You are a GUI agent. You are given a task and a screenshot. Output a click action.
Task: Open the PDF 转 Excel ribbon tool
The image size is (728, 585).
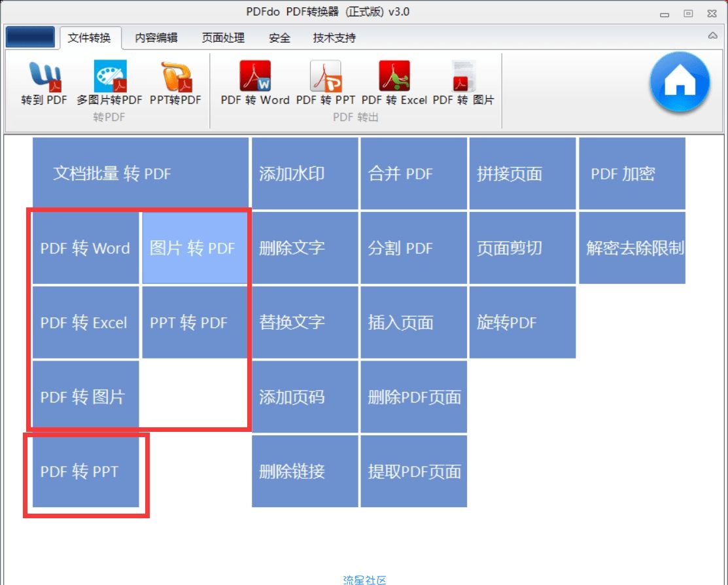(x=394, y=84)
